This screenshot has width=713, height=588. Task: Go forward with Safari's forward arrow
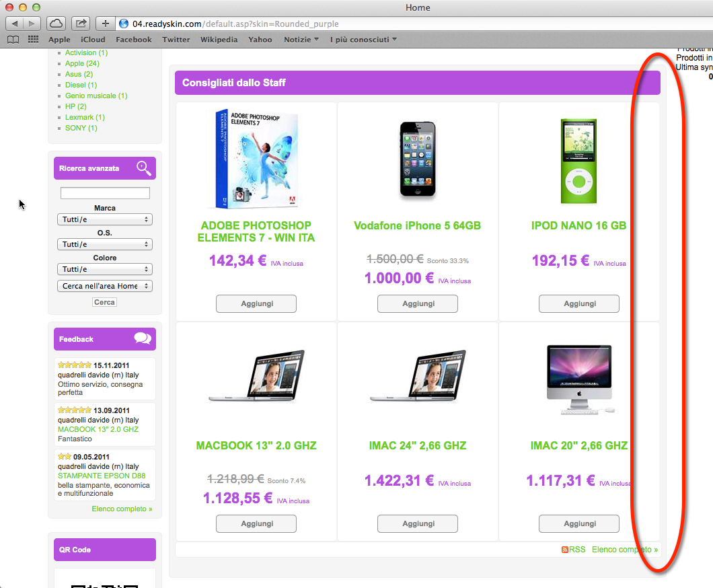[32, 23]
